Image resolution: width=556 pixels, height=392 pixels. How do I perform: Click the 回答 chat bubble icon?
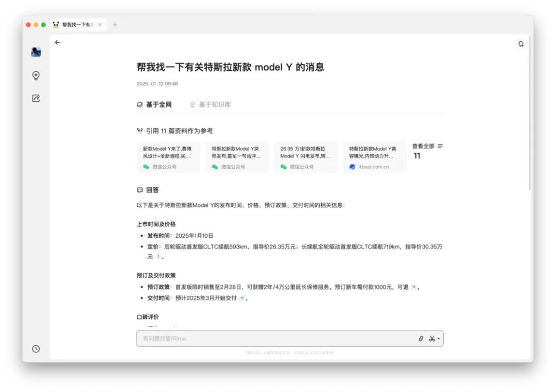click(x=140, y=190)
